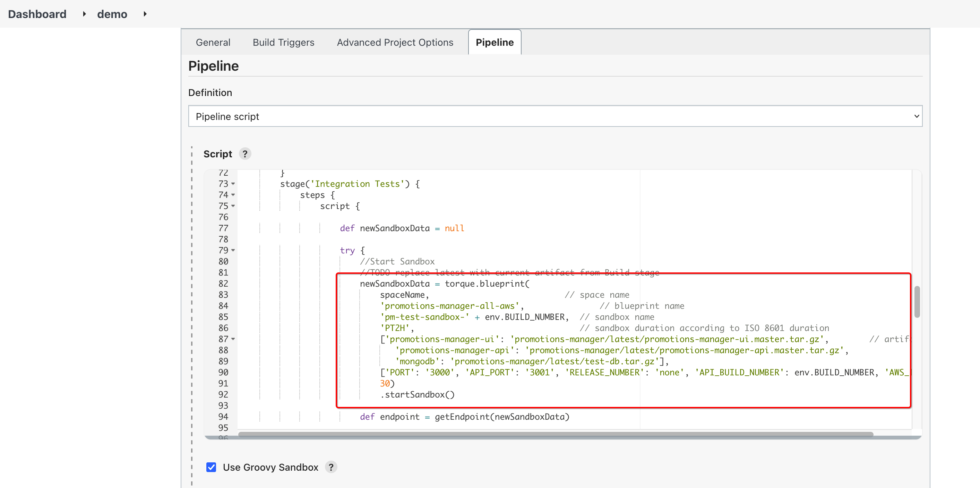Click the horizontal scrollbar of the script editor

556,434
